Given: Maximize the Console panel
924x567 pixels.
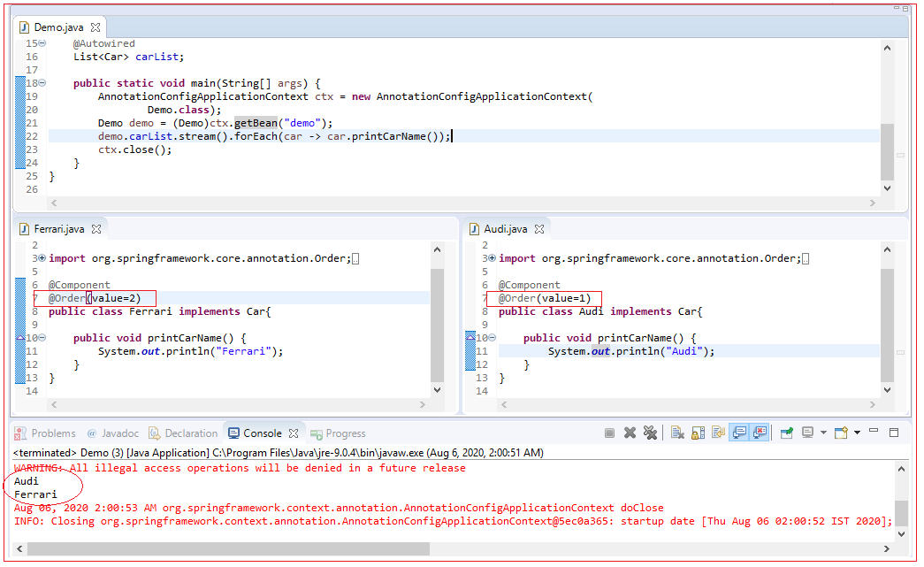Looking at the screenshot, I should pos(894,433).
